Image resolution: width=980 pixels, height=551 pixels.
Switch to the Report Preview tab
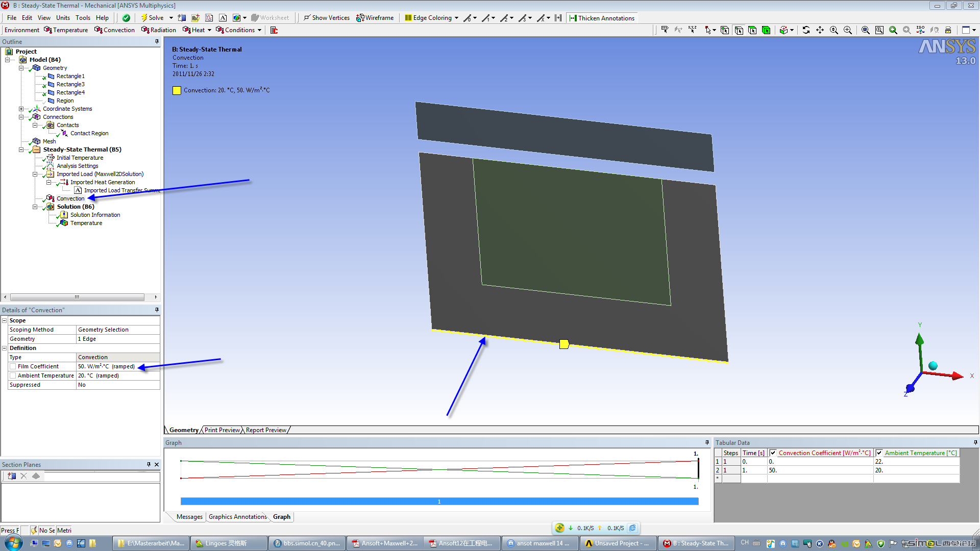tap(266, 430)
